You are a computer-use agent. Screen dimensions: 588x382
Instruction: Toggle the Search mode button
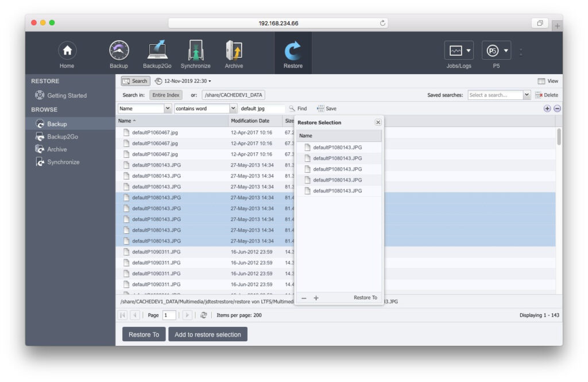[x=136, y=81]
